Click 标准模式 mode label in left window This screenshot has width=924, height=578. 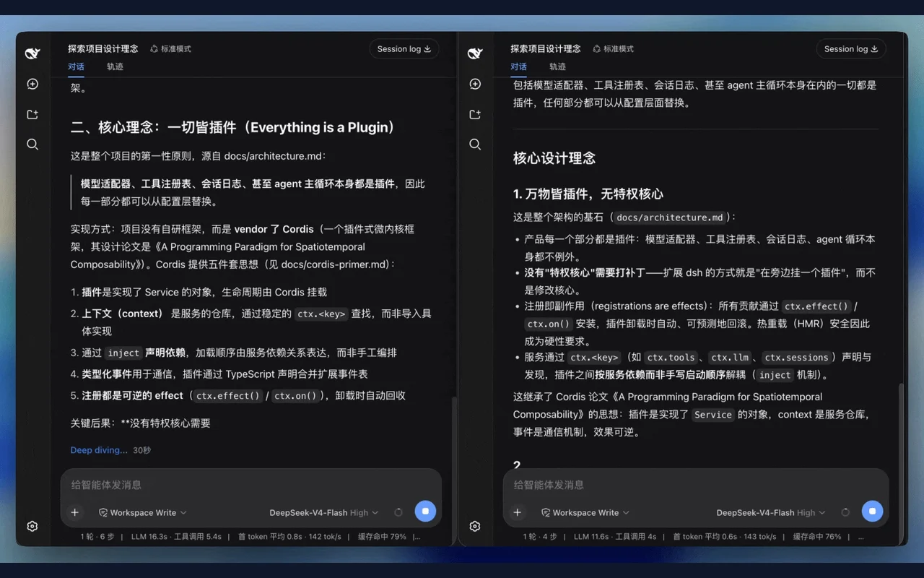(170, 49)
